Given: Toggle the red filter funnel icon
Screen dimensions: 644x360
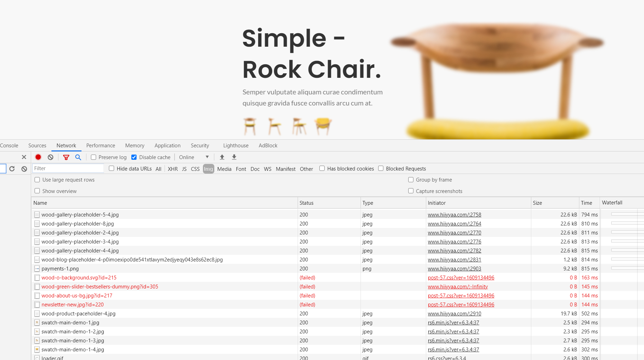Looking at the screenshot, I should pos(66,157).
